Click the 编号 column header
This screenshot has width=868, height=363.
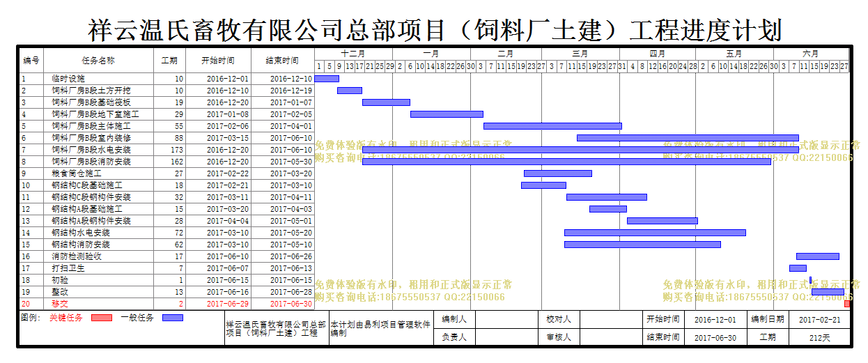point(31,61)
